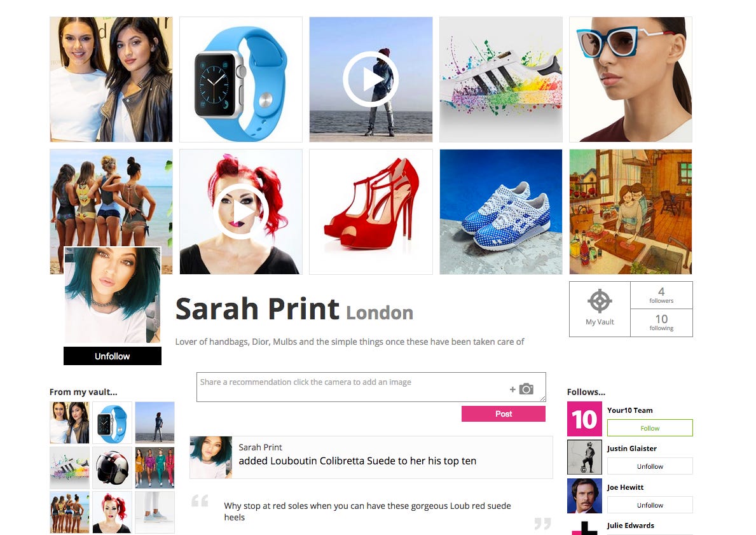The width and height of the screenshot is (756, 535).
Task: Submit the recommendation with Post button
Action: tap(504, 413)
